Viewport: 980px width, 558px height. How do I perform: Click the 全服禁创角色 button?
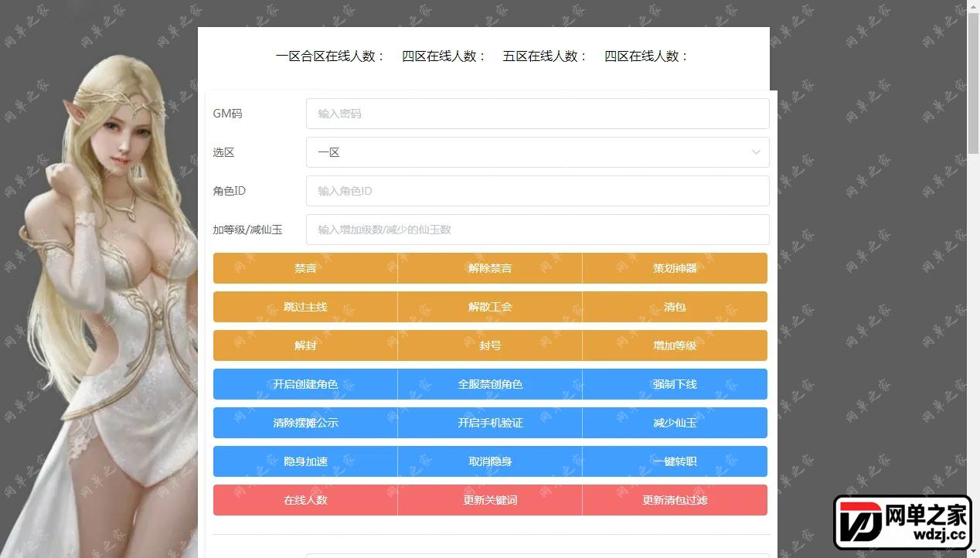pos(490,384)
